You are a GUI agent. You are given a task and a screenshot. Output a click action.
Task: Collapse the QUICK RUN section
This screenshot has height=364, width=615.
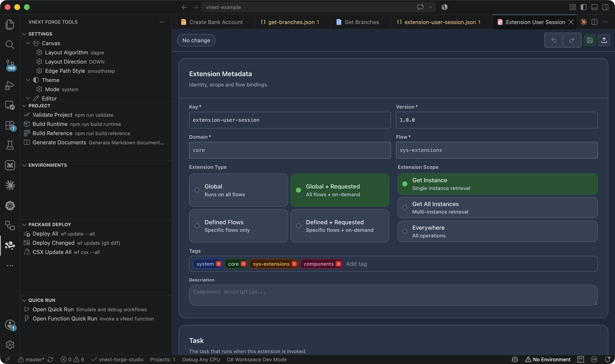click(x=24, y=300)
